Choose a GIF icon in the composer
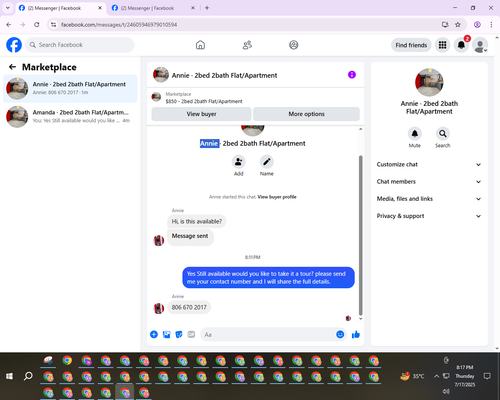Image resolution: width=500 pixels, height=400 pixels. (x=191, y=334)
